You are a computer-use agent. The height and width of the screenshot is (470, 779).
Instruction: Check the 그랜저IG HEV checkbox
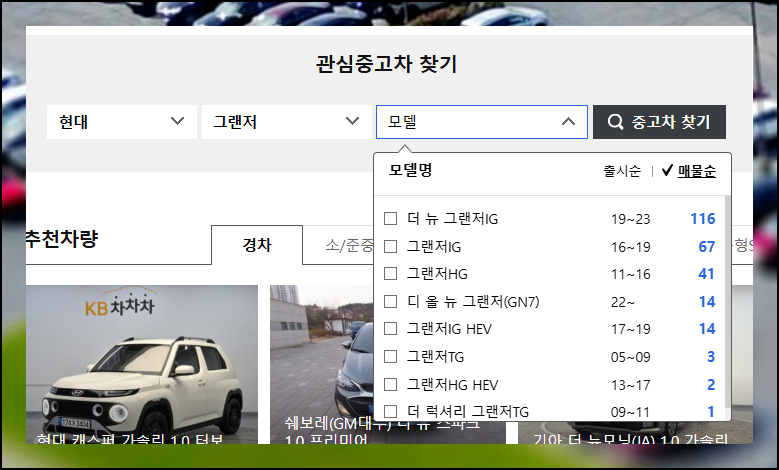390,329
